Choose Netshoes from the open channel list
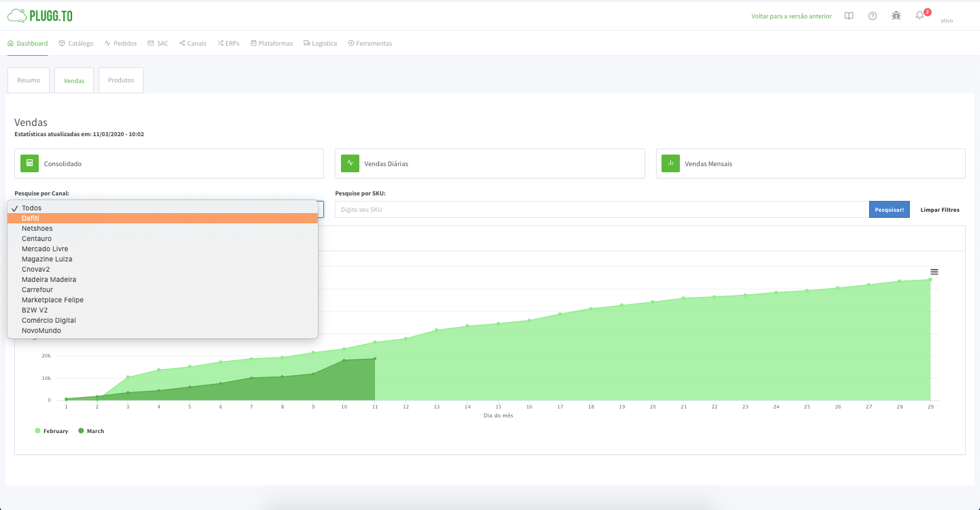 click(37, 228)
